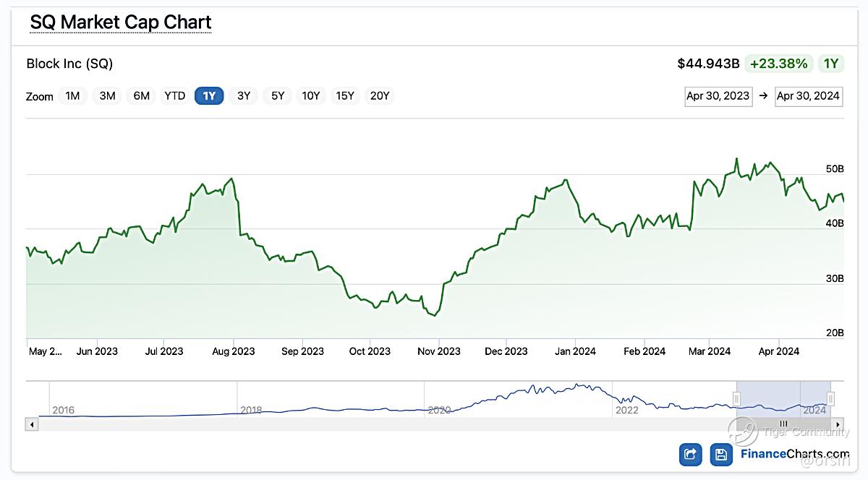Screen dimensions: 868x480
Task: Click the Block Inc (SQ) label
Action: tap(69, 64)
